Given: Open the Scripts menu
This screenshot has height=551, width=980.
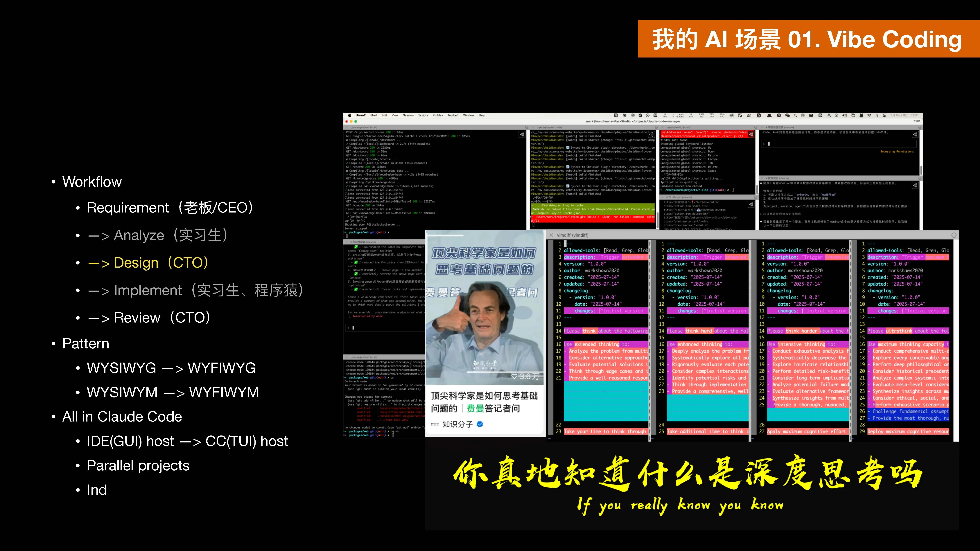Looking at the screenshot, I should 423,115.
